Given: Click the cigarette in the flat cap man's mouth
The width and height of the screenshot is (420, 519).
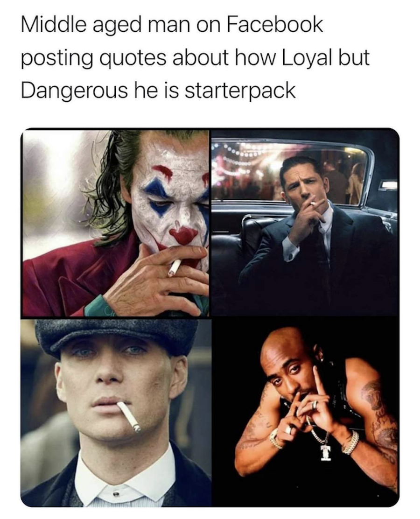Looking at the screenshot, I should [129, 417].
